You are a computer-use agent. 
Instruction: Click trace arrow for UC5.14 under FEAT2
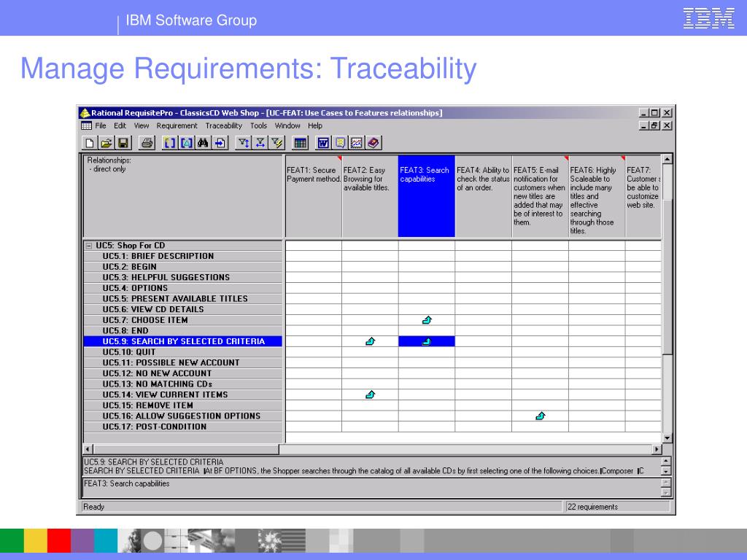pos(370,394)
